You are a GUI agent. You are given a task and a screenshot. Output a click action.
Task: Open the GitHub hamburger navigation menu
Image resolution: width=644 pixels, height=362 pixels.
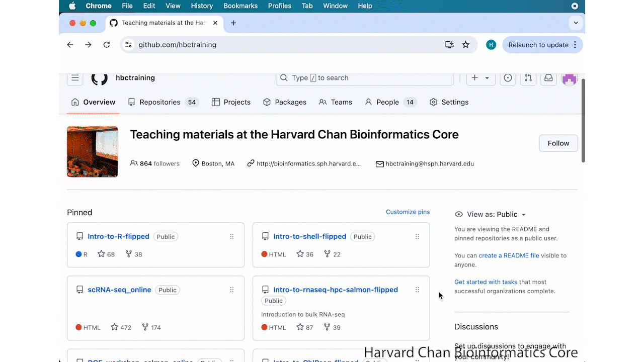pyautogui.click(x=75, y=78)
